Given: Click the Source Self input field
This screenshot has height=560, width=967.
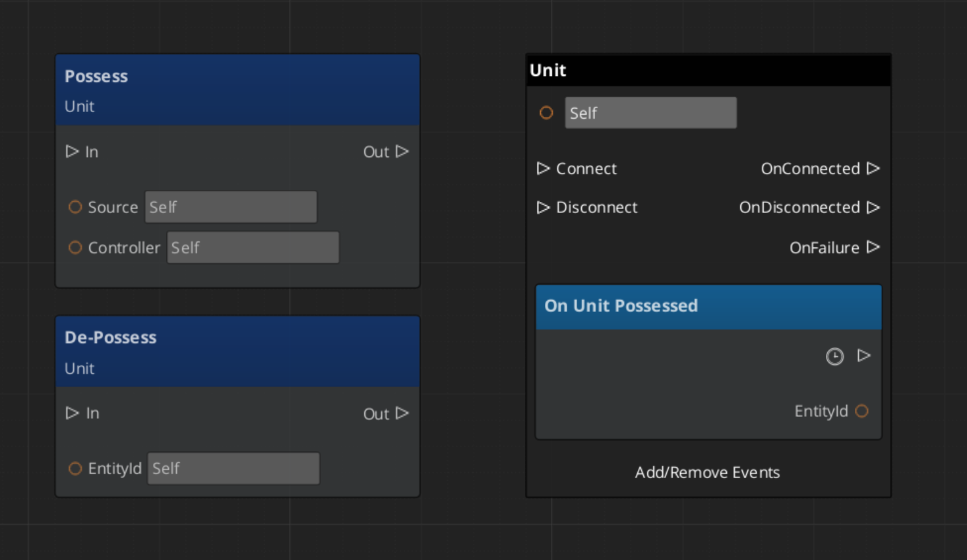Looking at the screenshot, I should [x=231, y=207].
